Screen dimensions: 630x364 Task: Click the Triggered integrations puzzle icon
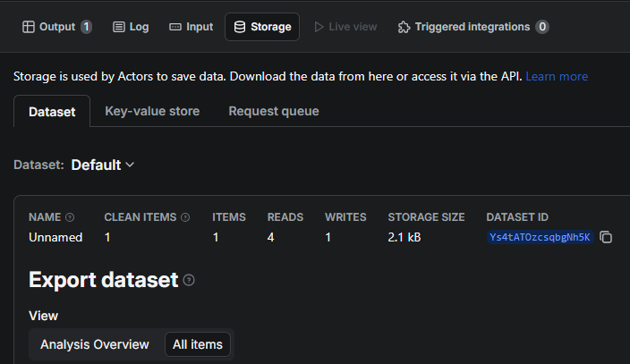point(404,27)
